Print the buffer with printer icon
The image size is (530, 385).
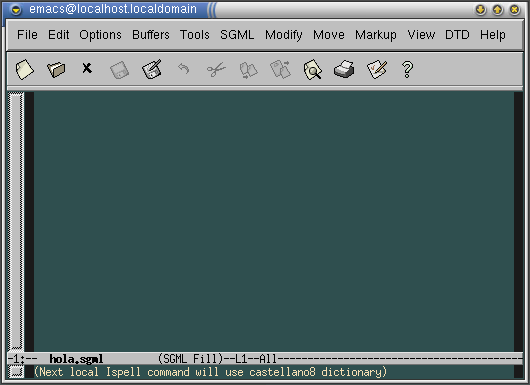click(344, 69)
